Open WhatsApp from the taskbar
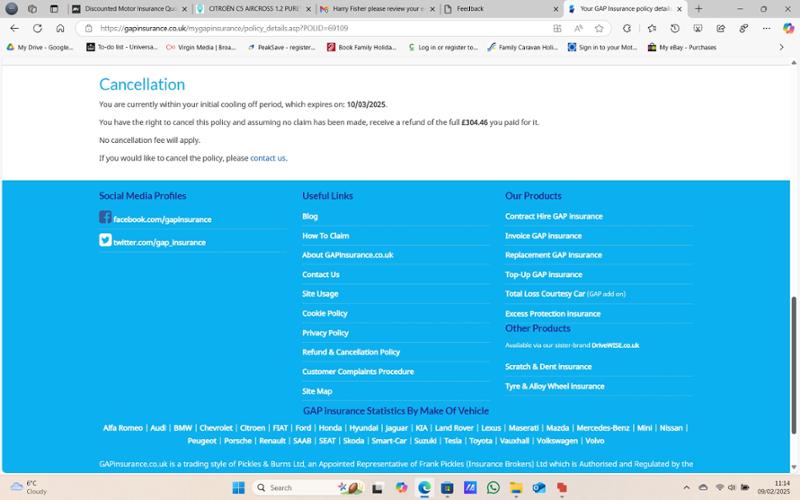800x500 pixels. click(493, 488)
